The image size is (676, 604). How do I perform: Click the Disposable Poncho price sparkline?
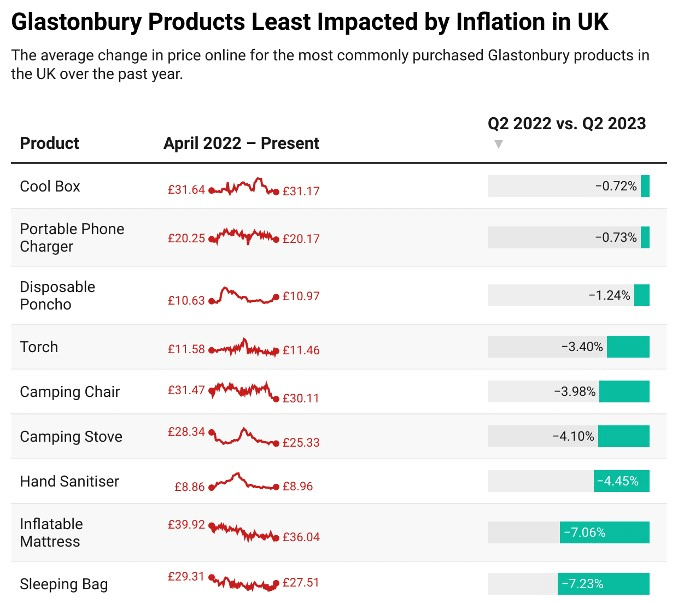[244, 295]
